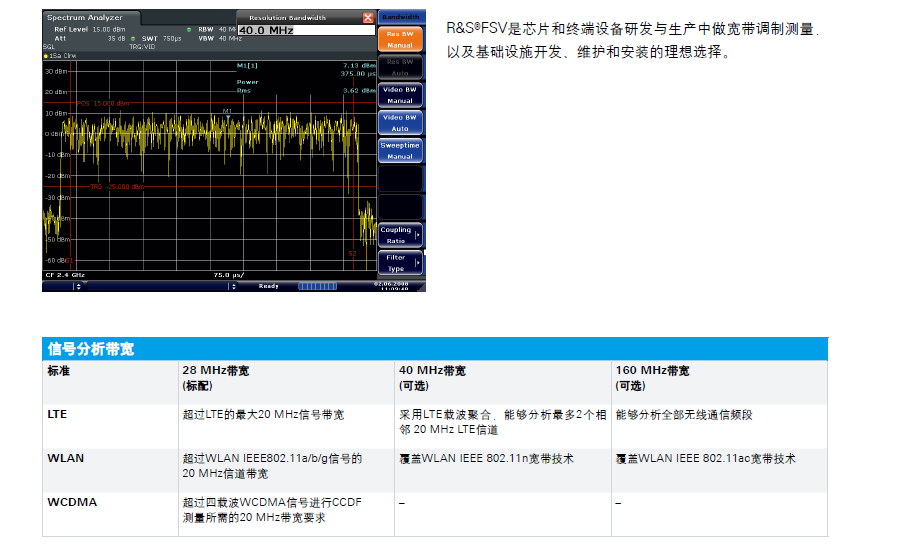Click the Power Rms readout label
Image resolution: width=906 pixels, height=547 pixels.
point(247,86)
